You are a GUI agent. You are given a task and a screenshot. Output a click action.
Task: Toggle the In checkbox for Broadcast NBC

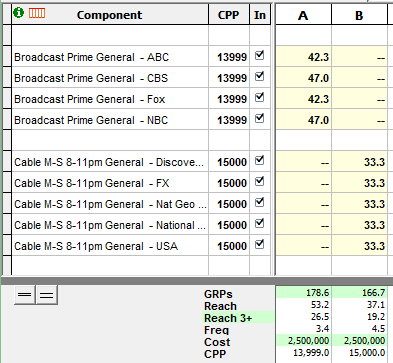[259, 118]
